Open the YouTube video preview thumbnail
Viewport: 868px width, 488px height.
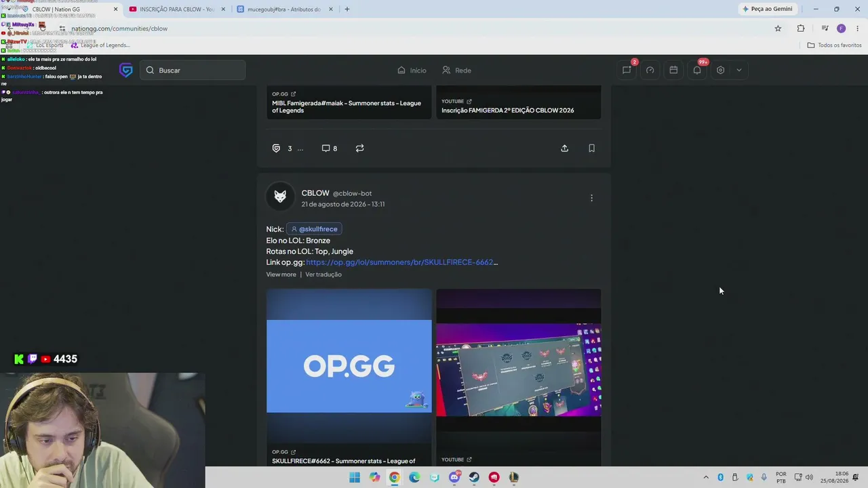(x=519, y=370)
